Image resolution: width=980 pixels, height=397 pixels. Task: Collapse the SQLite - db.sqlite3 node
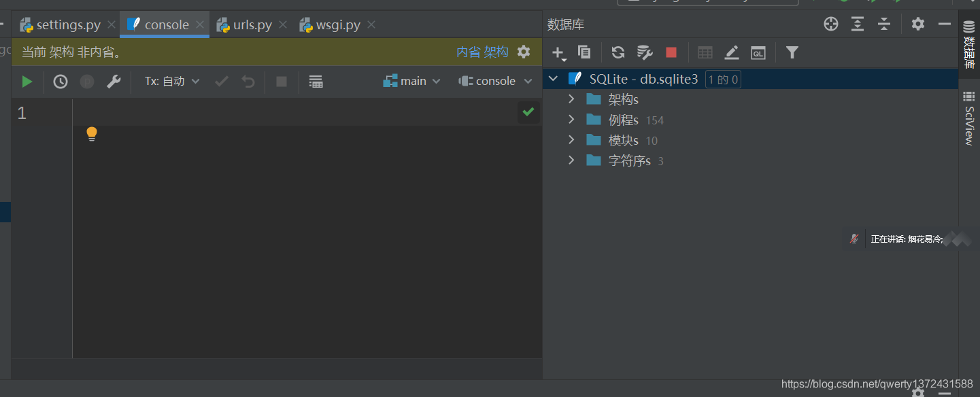coord(554,79)
